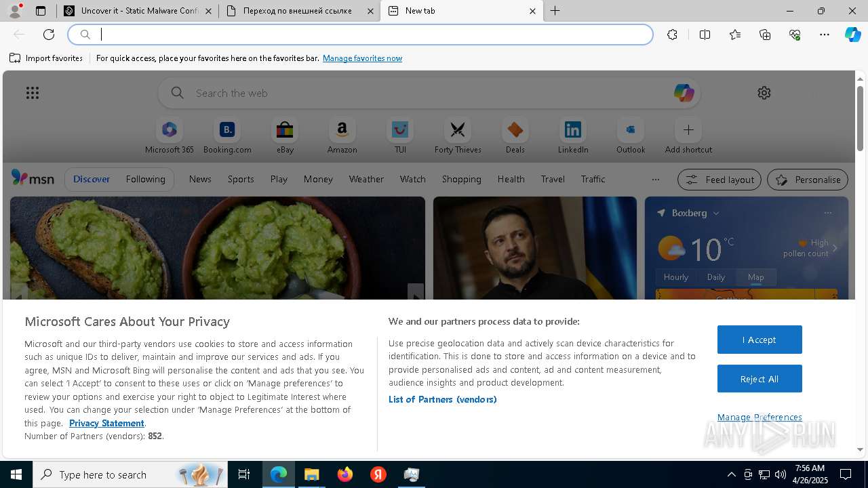Open Yandex browser from taskbar

point(378,474)
